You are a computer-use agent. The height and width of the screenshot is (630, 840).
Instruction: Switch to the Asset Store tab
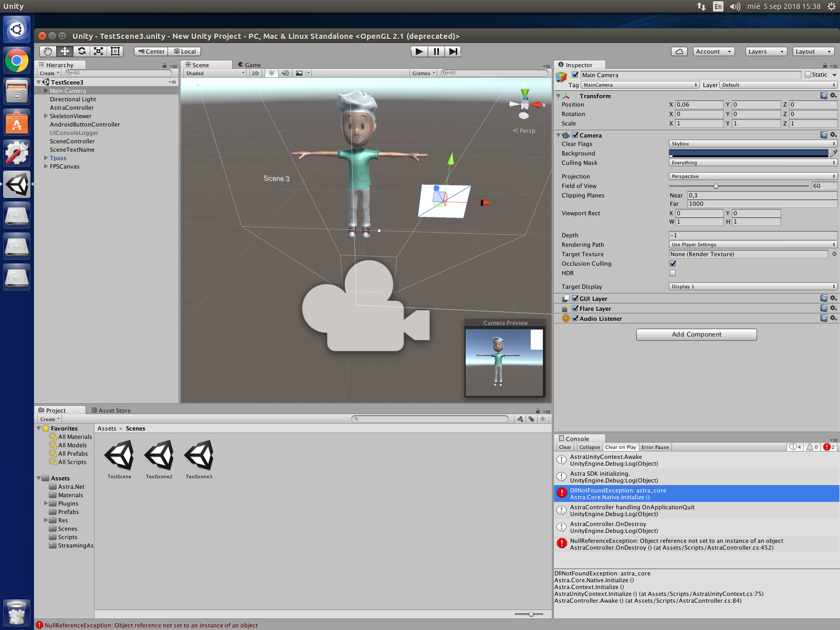(x=111, y=411)
